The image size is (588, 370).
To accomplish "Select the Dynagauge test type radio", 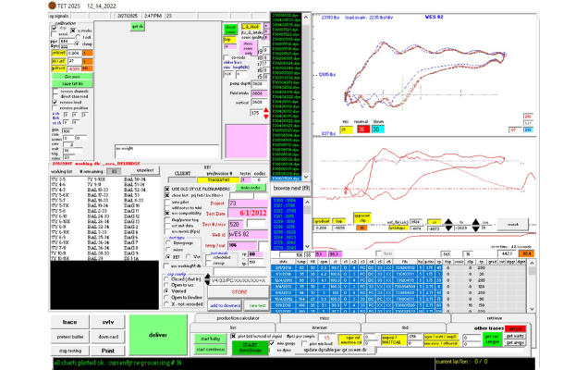I will tap(168, 243).
